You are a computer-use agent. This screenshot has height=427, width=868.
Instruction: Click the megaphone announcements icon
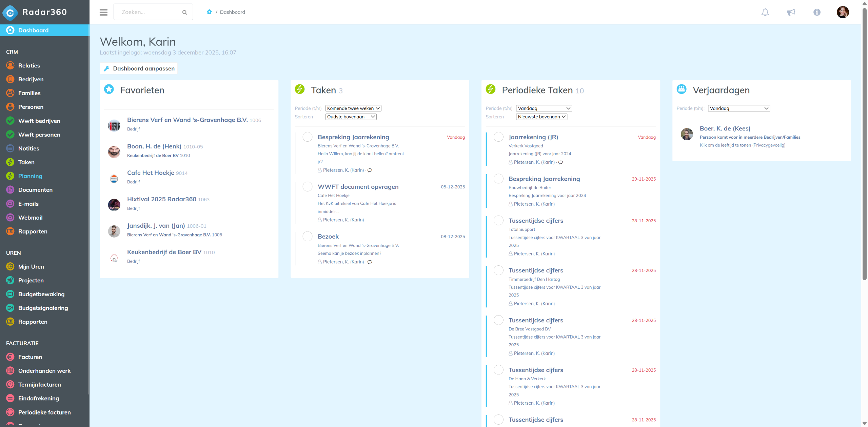(791, 12)
